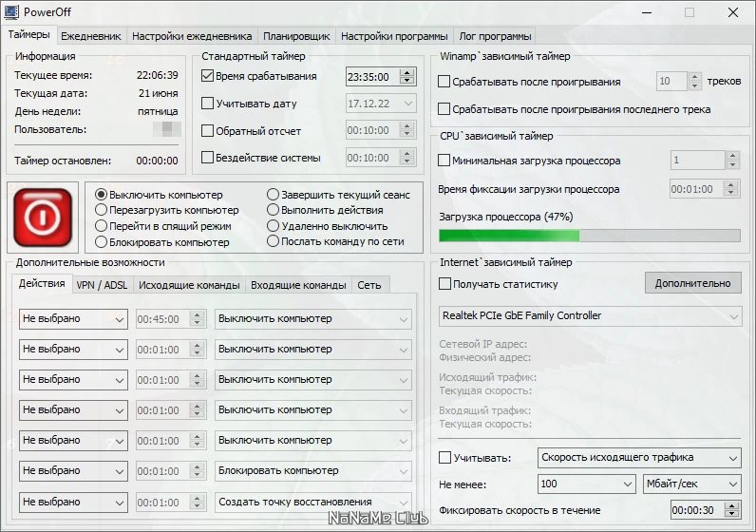Decrease trigger time 23:35:00 with down arrow
The image size is (756, 532).
[x=407, y=81]
